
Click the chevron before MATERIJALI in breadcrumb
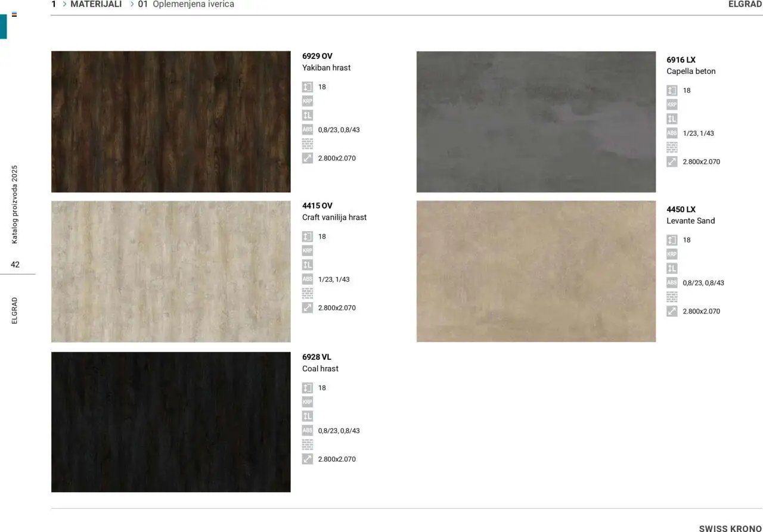pos(64,4)
